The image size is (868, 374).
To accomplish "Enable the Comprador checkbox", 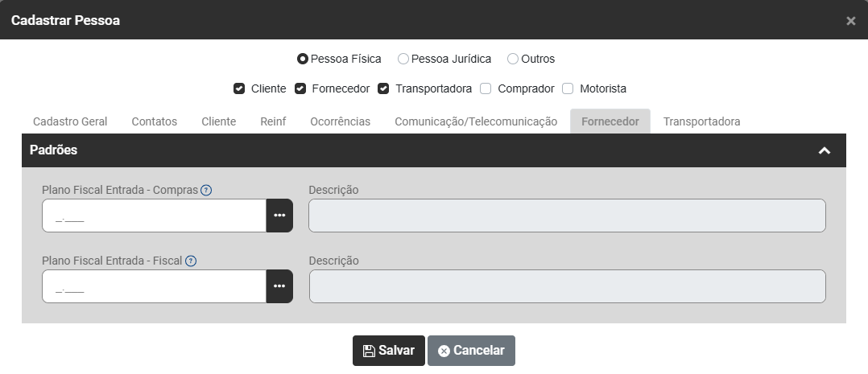I will 486,88.
